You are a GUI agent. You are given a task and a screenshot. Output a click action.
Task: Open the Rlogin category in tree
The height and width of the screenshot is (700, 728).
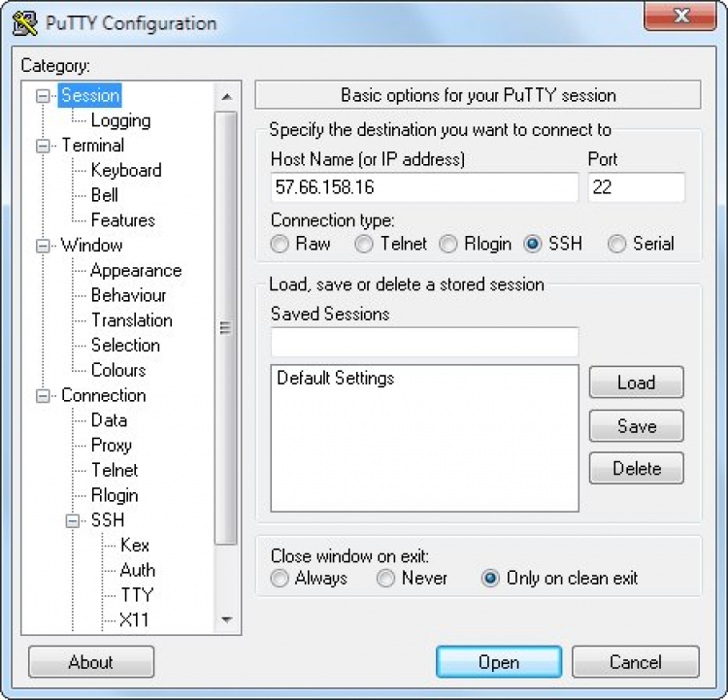115,495
